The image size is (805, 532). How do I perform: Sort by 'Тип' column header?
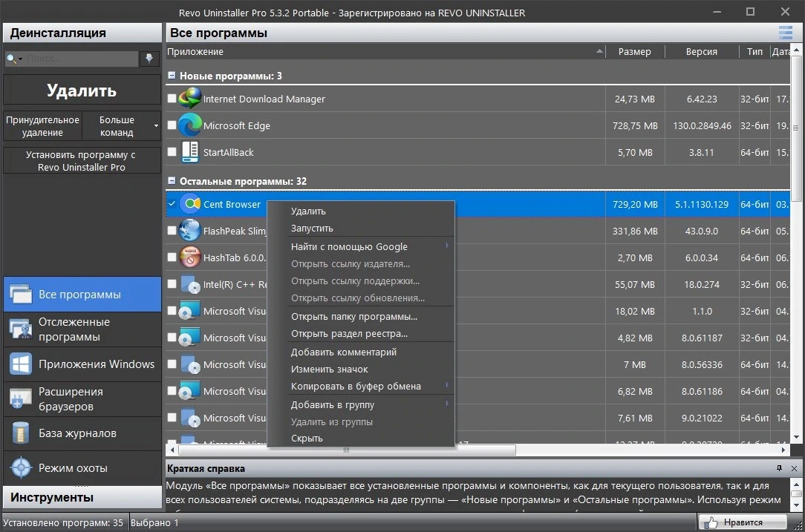(755, 51)
